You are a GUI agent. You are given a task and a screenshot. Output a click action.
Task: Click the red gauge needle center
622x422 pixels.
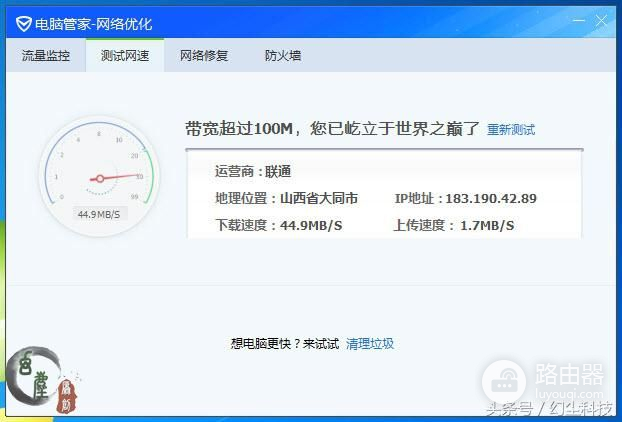point(99,179)
